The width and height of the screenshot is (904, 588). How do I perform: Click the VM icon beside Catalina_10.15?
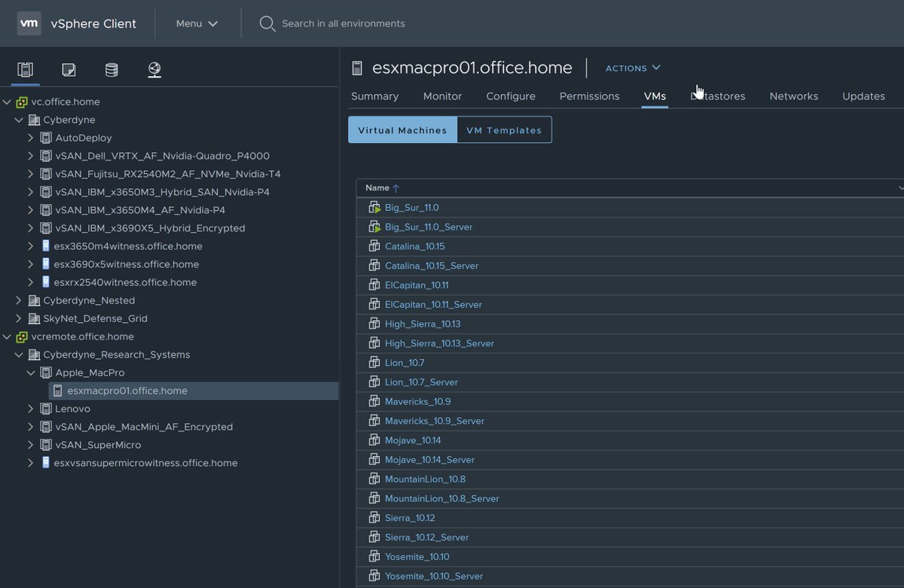click(x=374, y=246)
